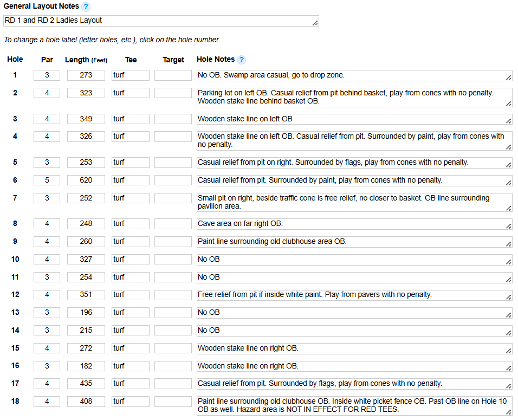Click the Length field showing 435
This screenshot has width=518, height=420.
click(x=86, y=384)
